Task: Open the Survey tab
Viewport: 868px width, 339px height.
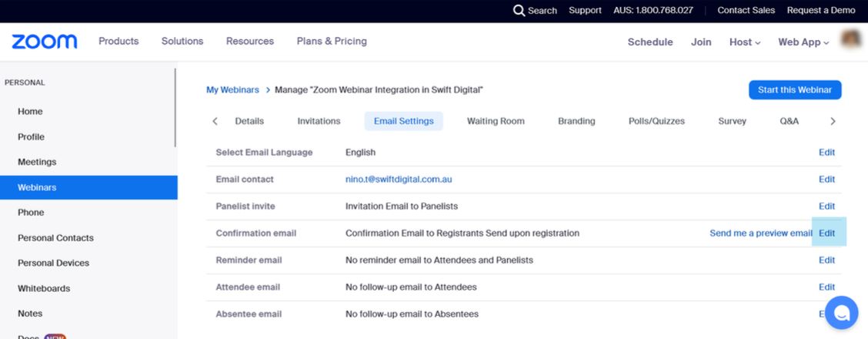Action: click(x=732, y=121)
